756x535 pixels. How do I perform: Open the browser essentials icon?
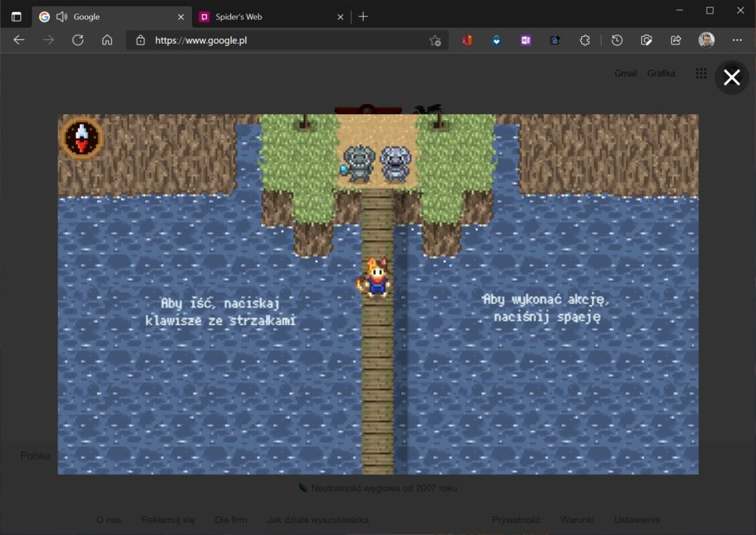pos(646,41)
